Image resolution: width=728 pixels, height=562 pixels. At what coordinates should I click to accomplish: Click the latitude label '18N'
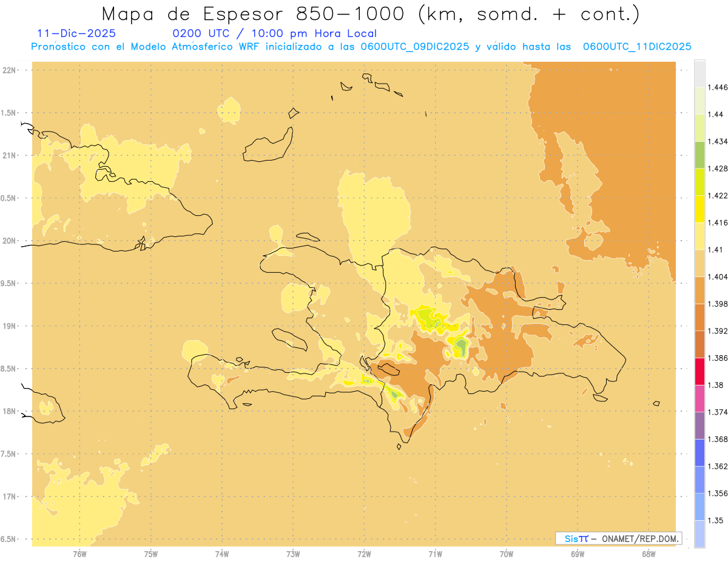coord(9,412)
